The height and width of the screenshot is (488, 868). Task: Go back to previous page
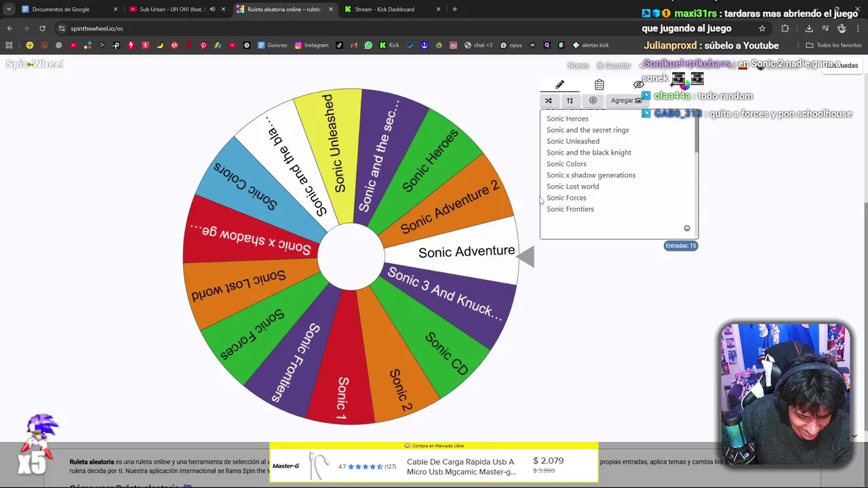tap(9, 28)
